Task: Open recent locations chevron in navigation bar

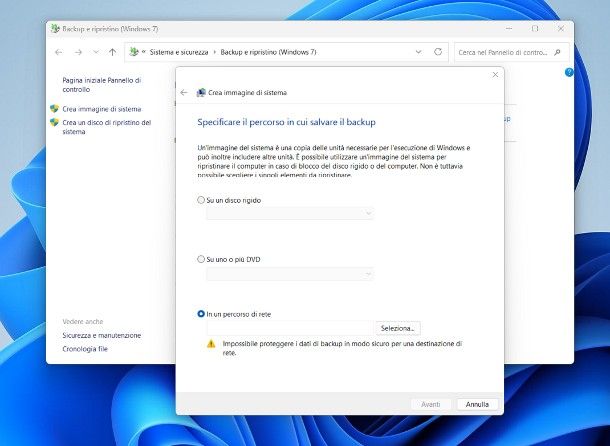Action: coord(96,52)
